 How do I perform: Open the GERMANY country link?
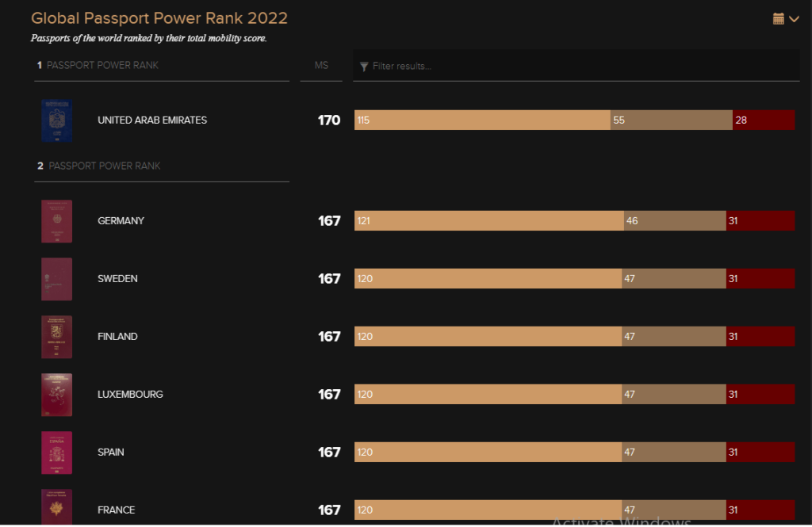[x=121, y=221]
